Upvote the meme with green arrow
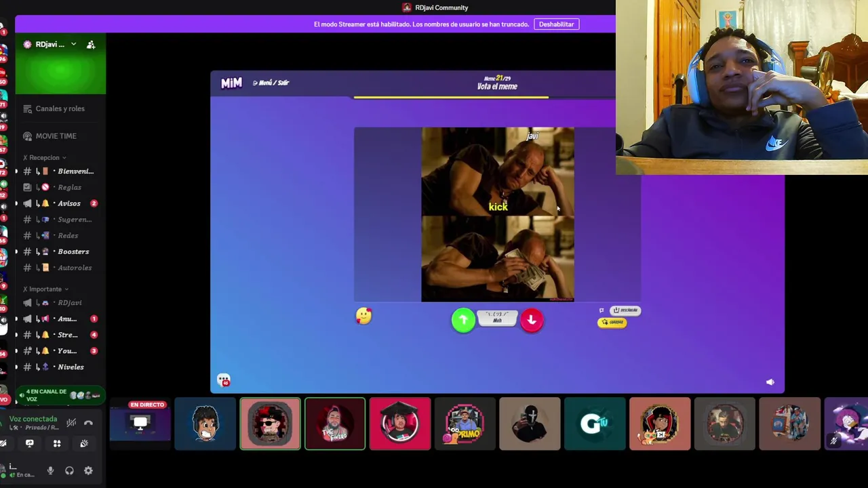The width and height of the screenshot is (868, 488). [x=463, y=320]
